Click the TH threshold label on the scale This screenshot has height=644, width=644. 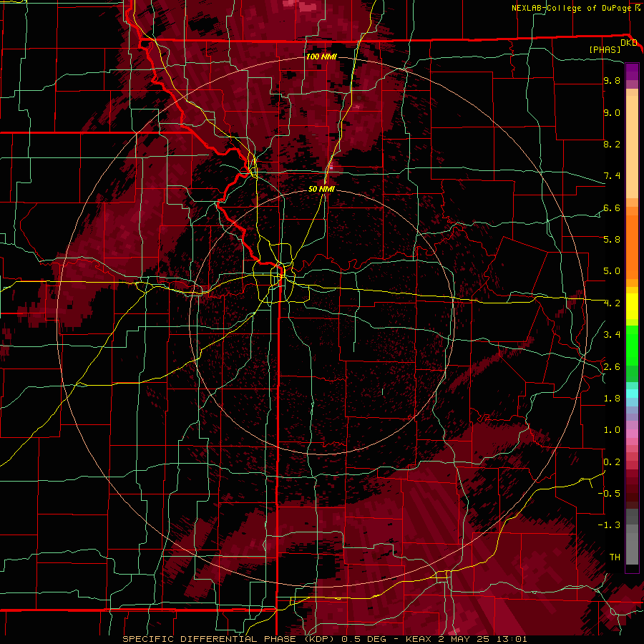point(615,557)
